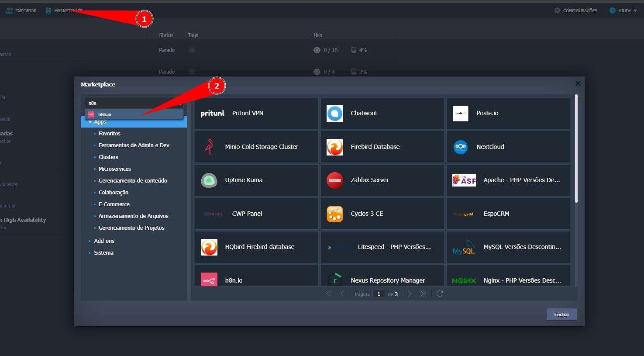This screenshot has width=644, height=356.
Task: Select the Uptime Kuma icon
Action: pos(209,180)
